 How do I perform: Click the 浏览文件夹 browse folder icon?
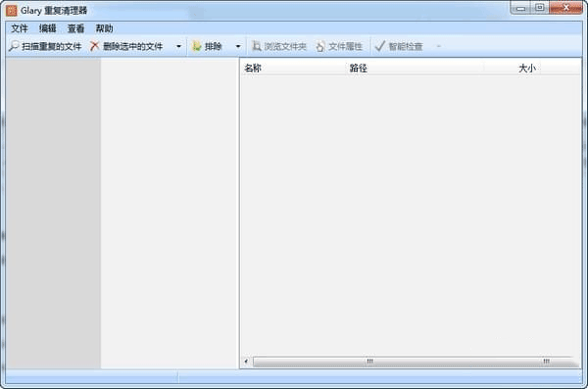(257, 46)
